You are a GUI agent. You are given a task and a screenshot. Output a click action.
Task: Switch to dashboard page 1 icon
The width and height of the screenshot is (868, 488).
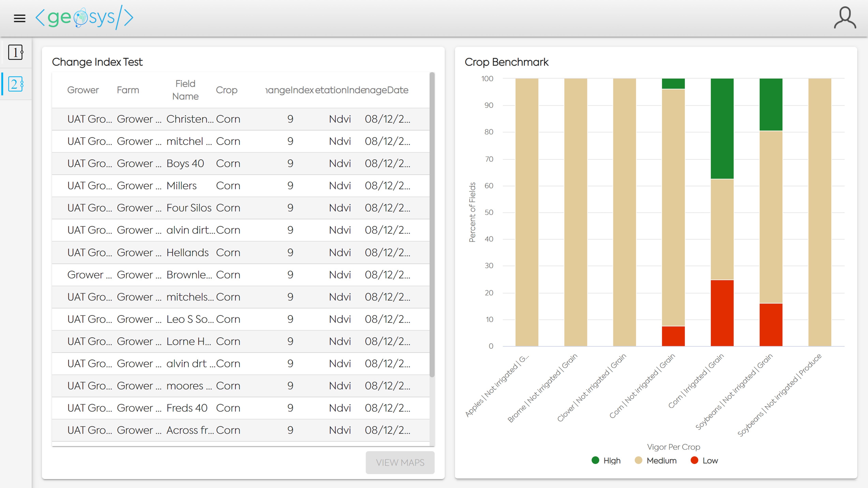click(x=16, y=53)
